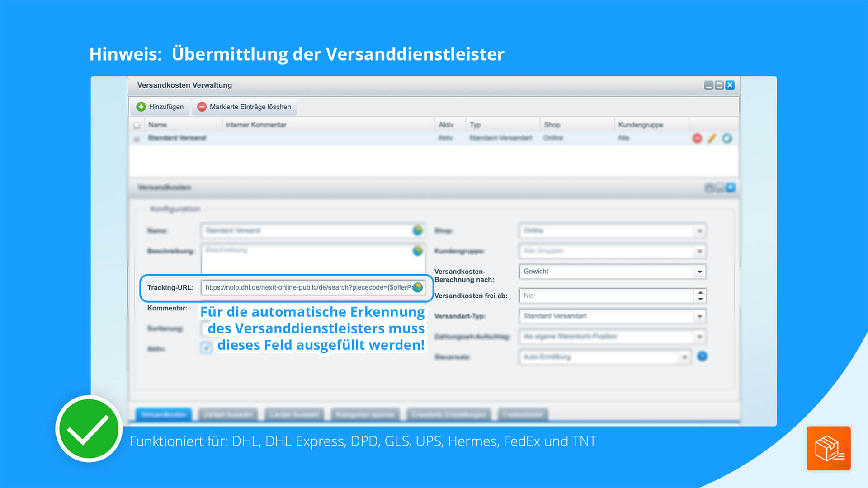
Task: Delete the Standard Versand row with red icon
Action: point(697,138)
